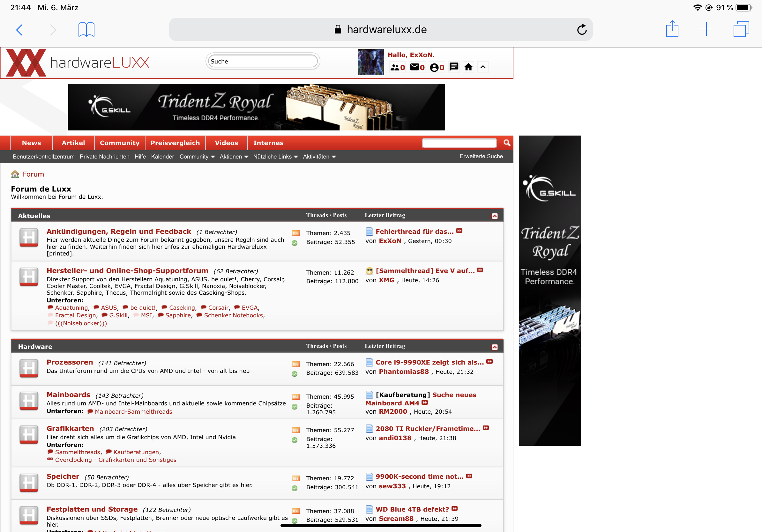The width and height of the screenshot is (762, 532).
Task: Click the red search magnifier icon
Action: 506,143
